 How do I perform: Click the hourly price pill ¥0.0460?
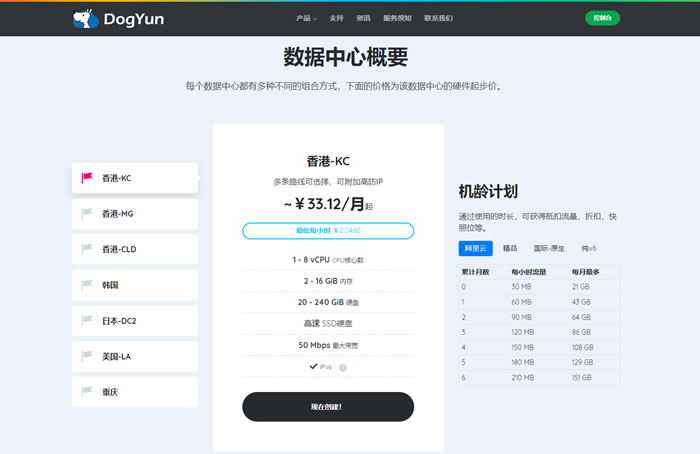tap(328, 231)
